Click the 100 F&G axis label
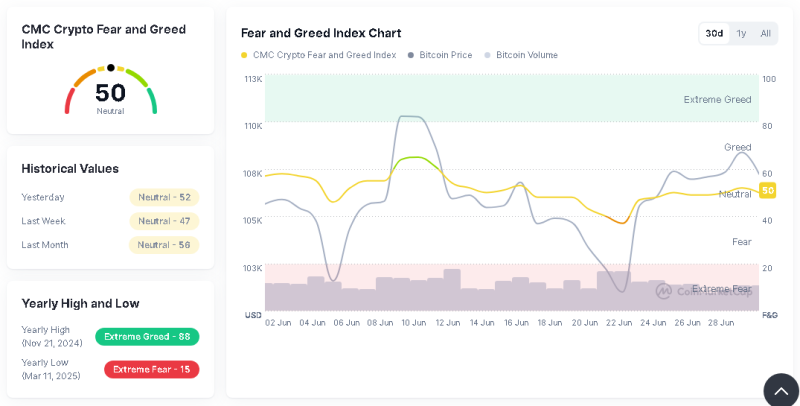 pos(769,79)
